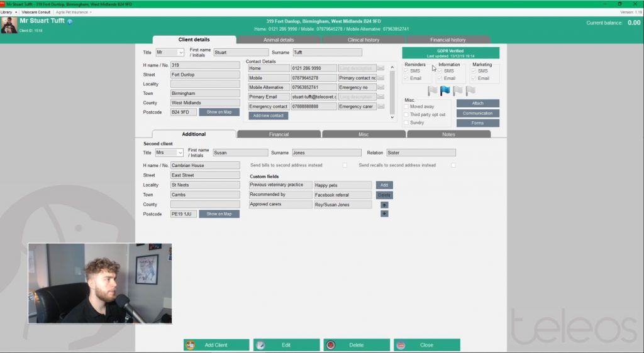
Task: Move custom field up with arrow
Action: [x=384, y=205]
